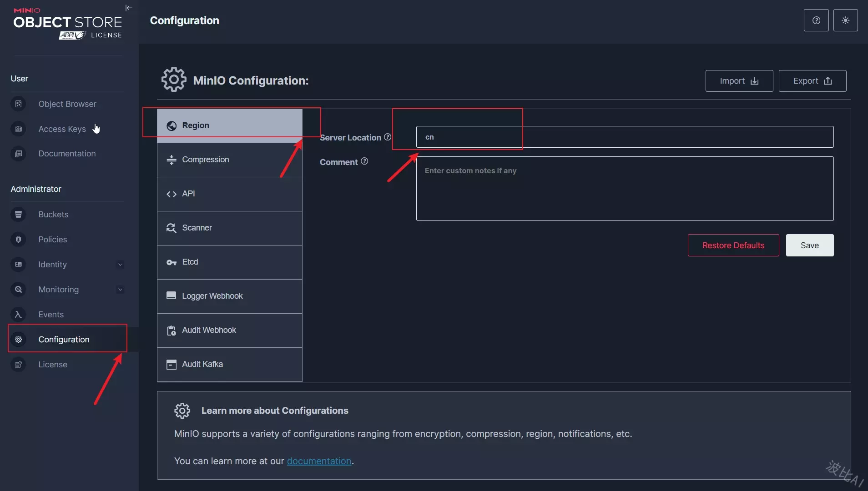Click the API code brackets icon
The height and width of the screenshot is (491, 868).
(172, 194)
